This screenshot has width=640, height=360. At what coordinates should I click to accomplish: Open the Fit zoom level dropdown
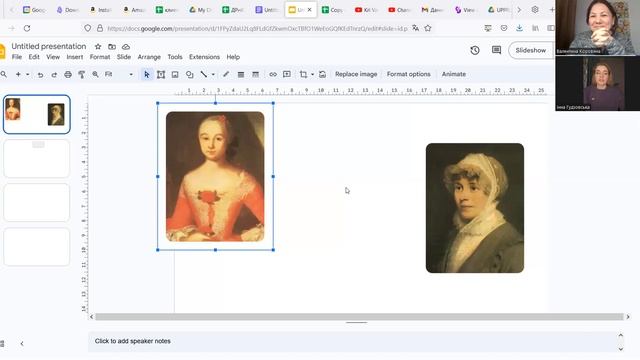(119, 74)
